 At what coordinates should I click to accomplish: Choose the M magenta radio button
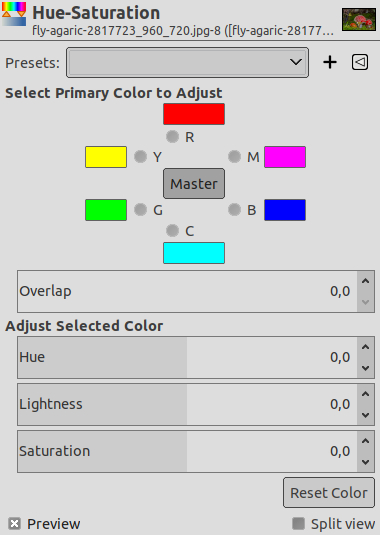234,157
